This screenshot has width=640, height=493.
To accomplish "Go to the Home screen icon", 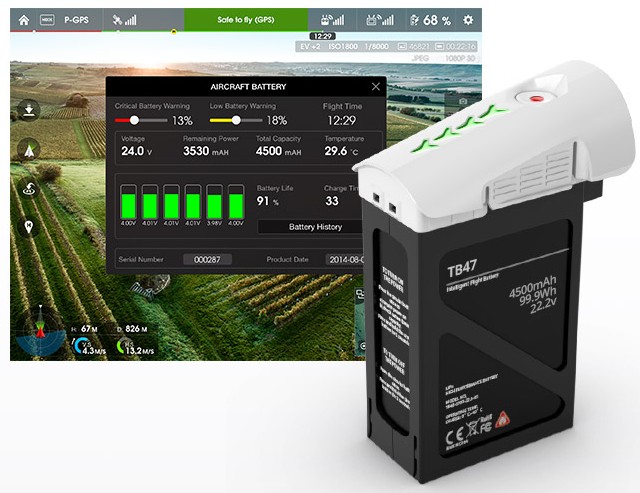I will click(24, 20).
